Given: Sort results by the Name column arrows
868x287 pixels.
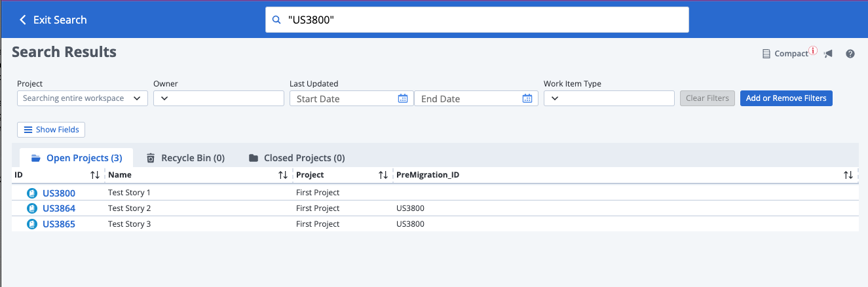Looking at the screenshot, I should pyautogui.click(x=283, y=175).
